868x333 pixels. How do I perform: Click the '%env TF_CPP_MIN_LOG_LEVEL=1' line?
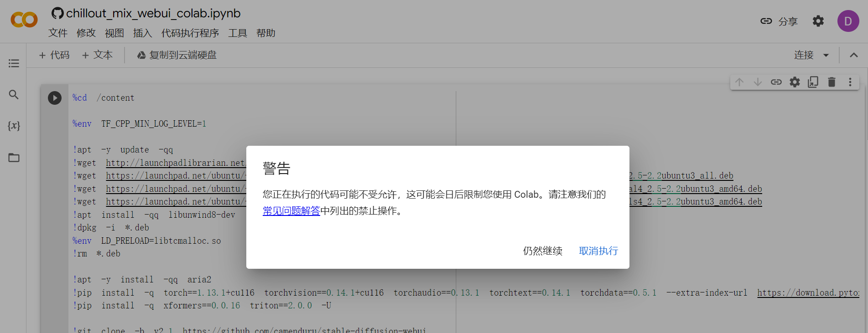[x=140, y=124]
